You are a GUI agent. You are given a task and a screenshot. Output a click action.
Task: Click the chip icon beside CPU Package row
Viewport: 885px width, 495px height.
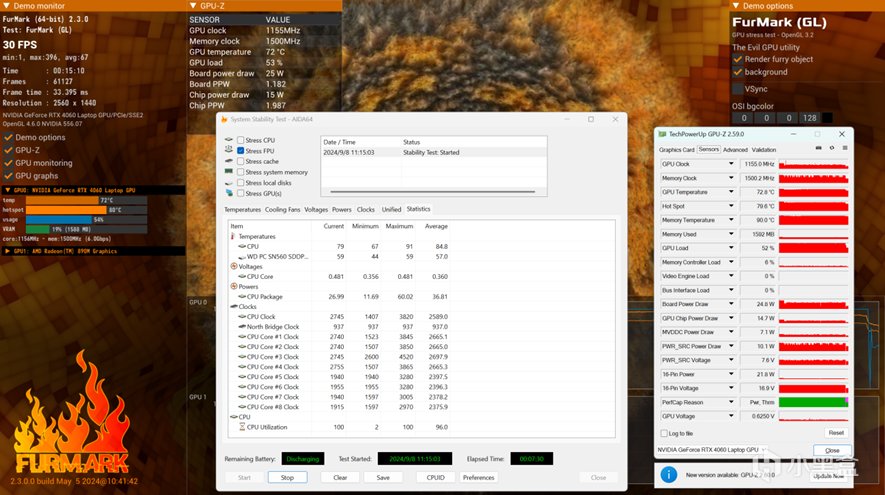(x=242, y=296)
